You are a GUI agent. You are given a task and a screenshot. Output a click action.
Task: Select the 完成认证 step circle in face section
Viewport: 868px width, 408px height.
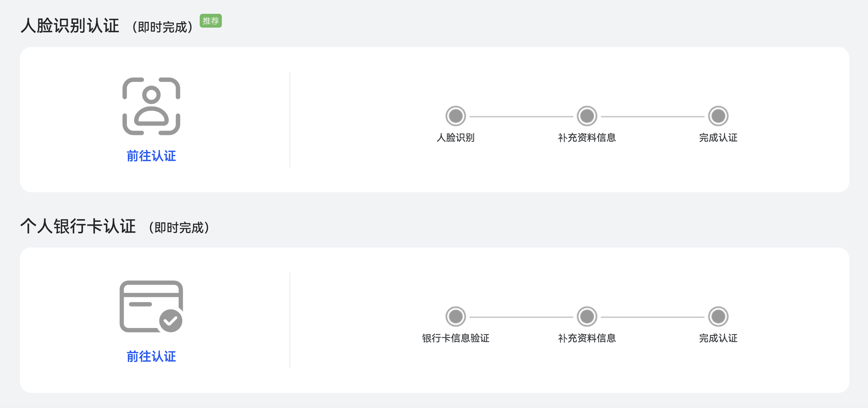pyautogui.click(x=719, y=116)
